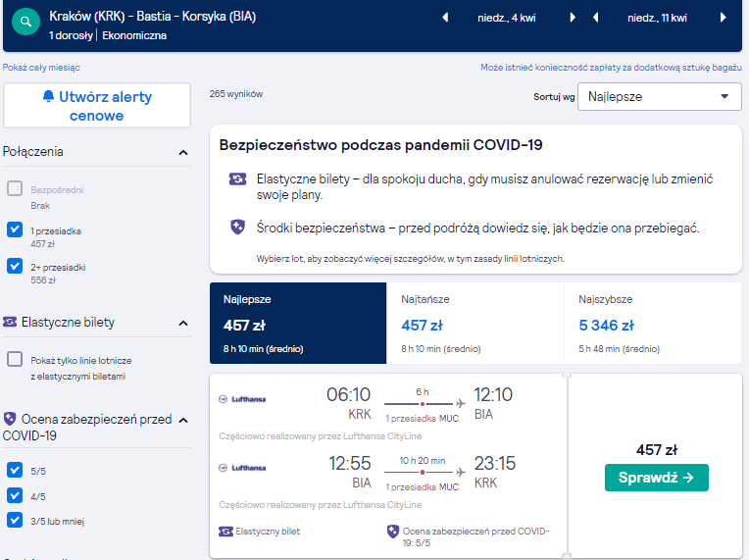Click departure date niedz., 4 kwi

[x=507, y=19]
